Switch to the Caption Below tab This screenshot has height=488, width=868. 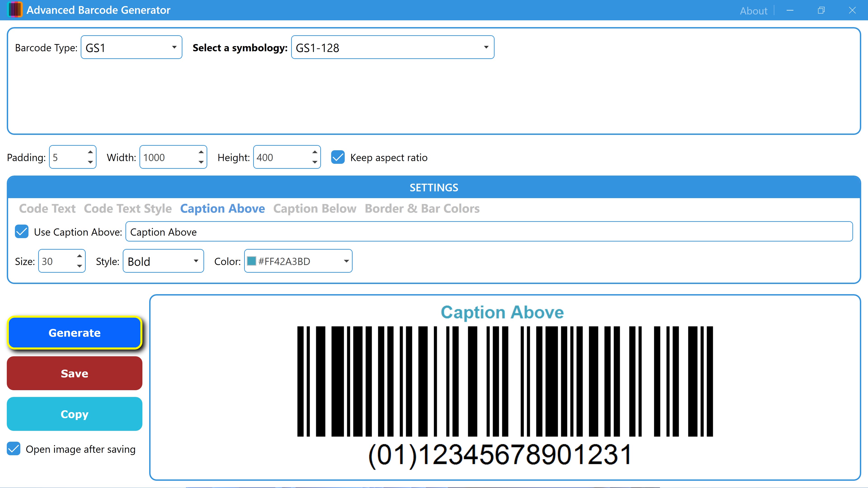click(x=314, y=209)
